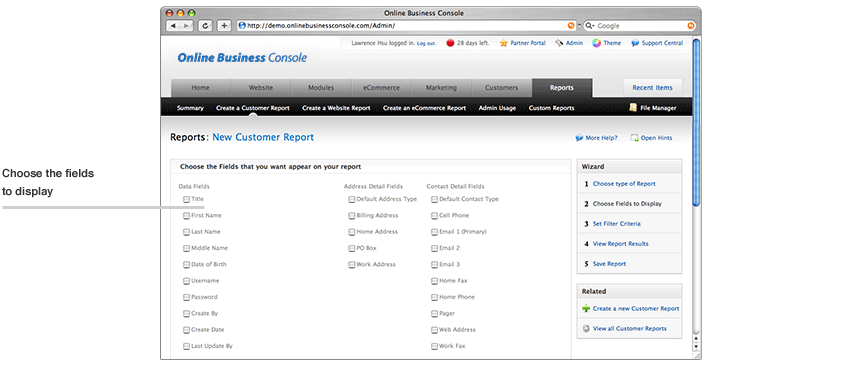
Task: Open the Admin Usage submenu item
Action: [497, 108]
